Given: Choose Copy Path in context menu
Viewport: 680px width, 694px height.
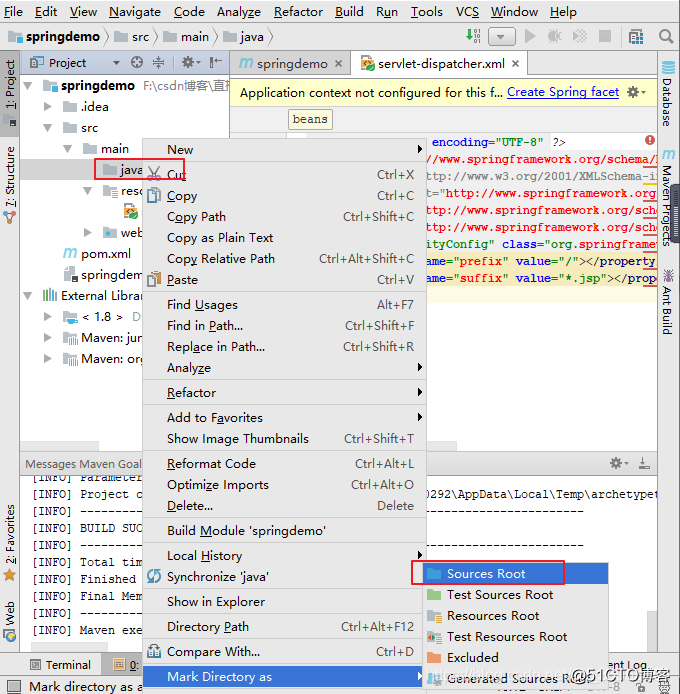Looking at the screenshot, I should pos(284,216).
